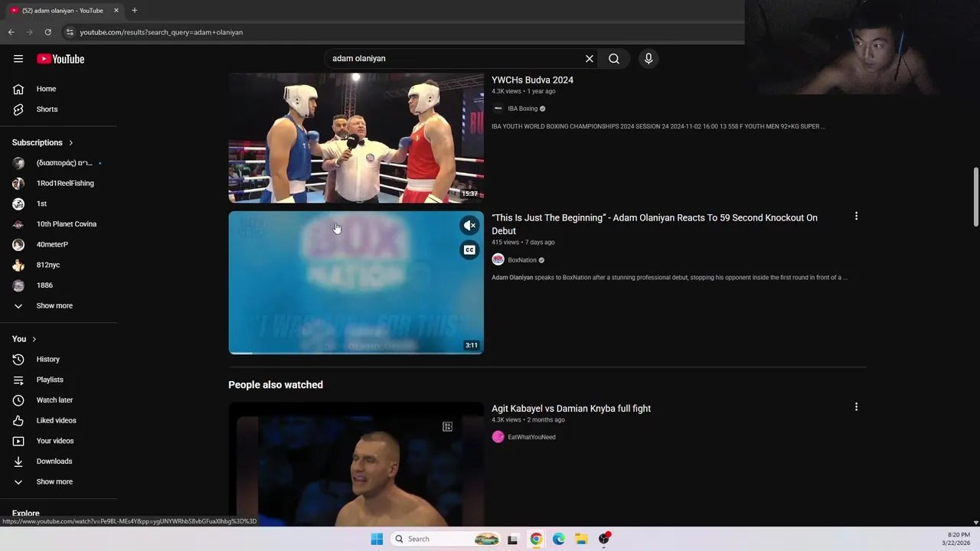980x551 pixels.
Task: View site information icon in address bar
Action: pos(69,32)
